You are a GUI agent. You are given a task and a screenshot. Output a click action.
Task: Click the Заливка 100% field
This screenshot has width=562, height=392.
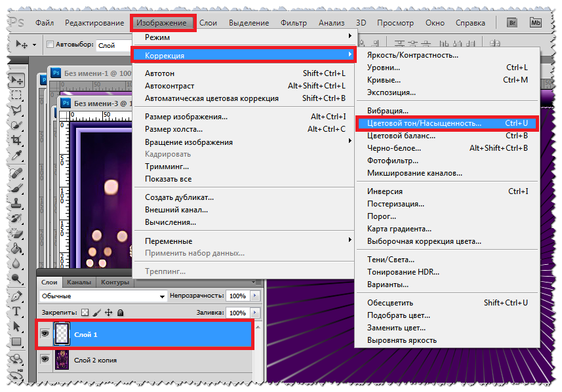point(238,313)
